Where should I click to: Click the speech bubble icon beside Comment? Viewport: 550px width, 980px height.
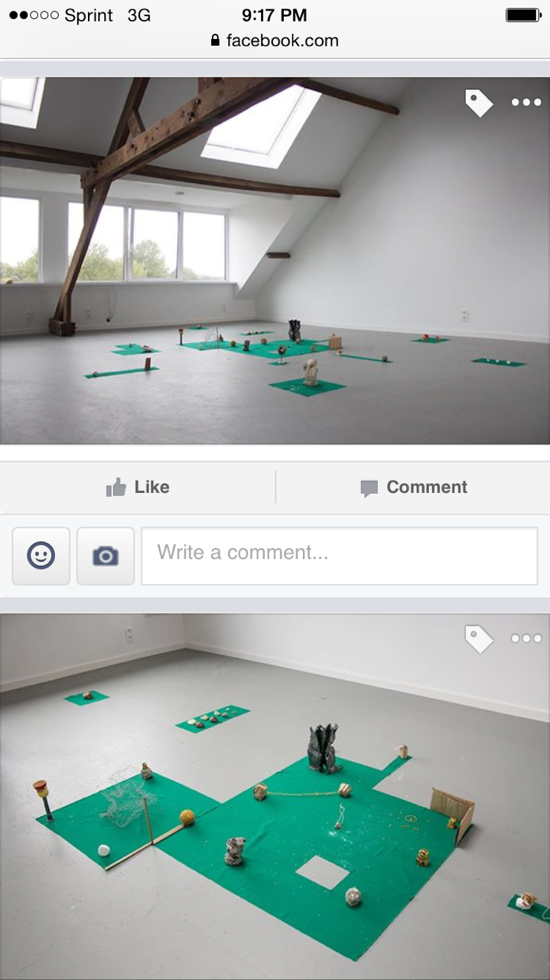tap(369, 488)
